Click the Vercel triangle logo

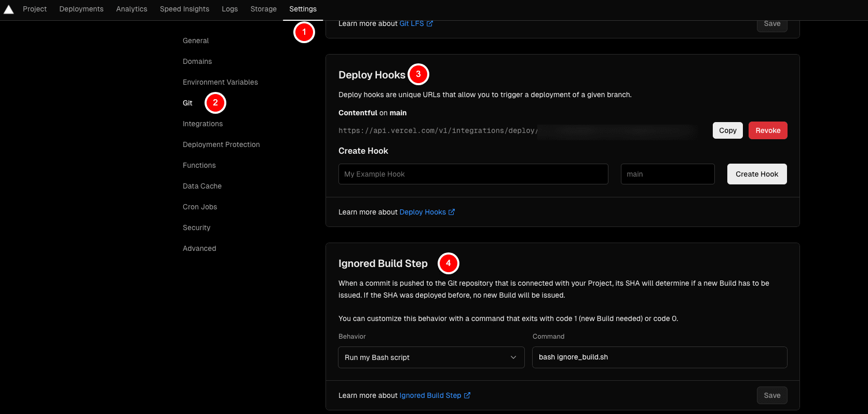(9, 9)
